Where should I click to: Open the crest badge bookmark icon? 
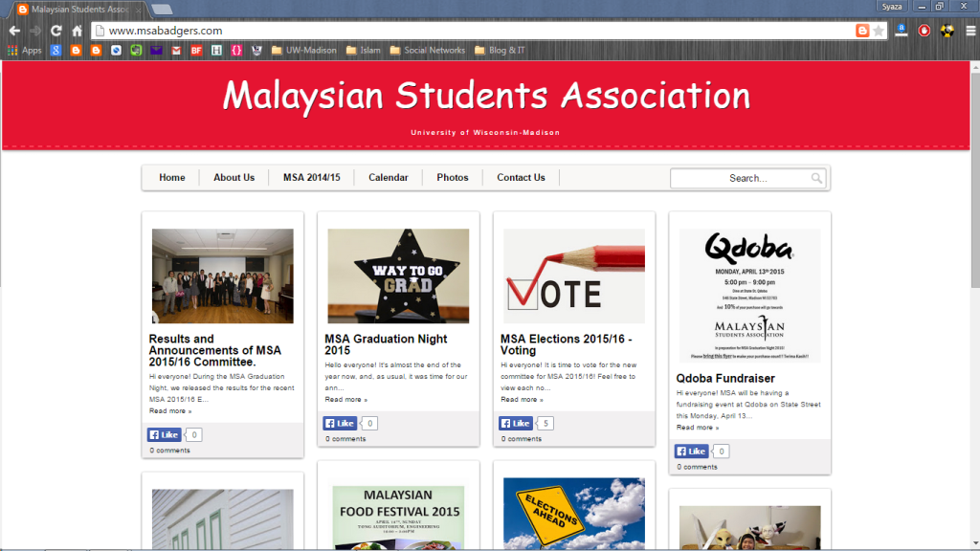pos(256,50)
